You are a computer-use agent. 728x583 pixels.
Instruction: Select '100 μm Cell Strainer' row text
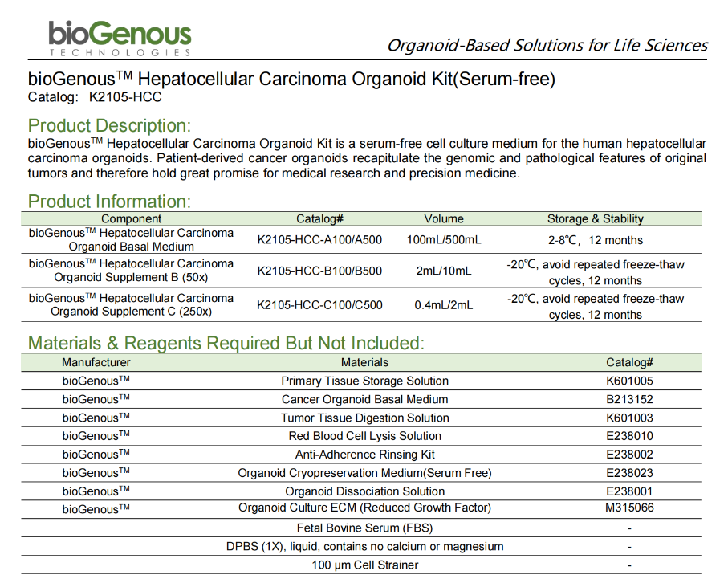(365, 565)
